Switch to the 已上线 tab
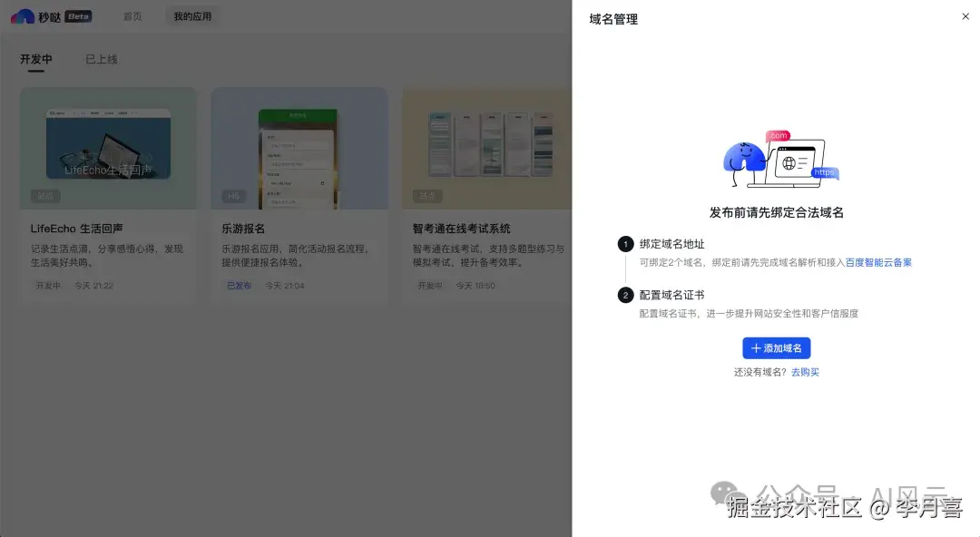 tap(101, 60)
